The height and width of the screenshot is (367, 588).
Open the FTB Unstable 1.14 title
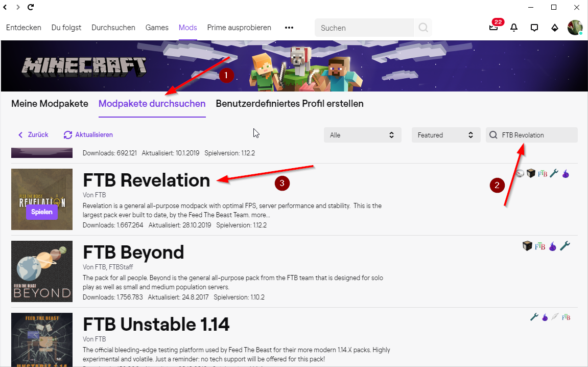[156, 324]
